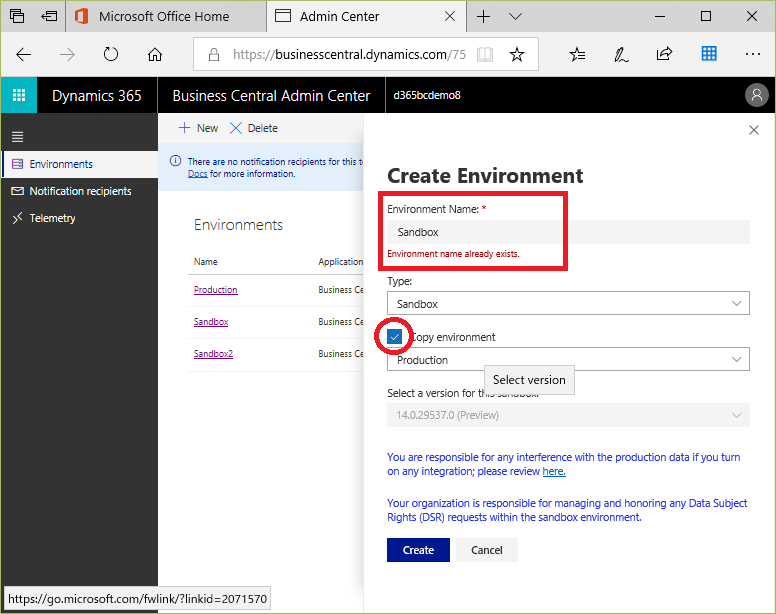Open reading view book icon
This screenshot has height=614, width=776.
coord(485,54)
